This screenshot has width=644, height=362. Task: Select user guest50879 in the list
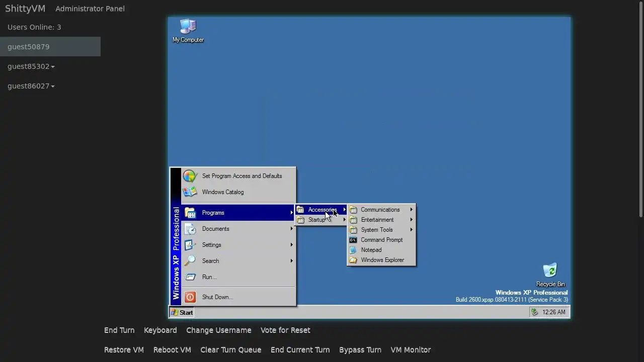[50, 47]
